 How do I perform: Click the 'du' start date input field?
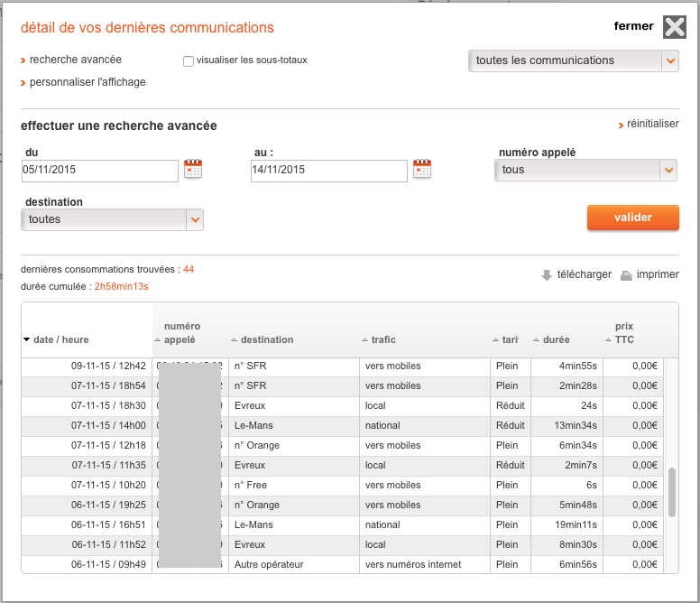click(x=99, y=170)
